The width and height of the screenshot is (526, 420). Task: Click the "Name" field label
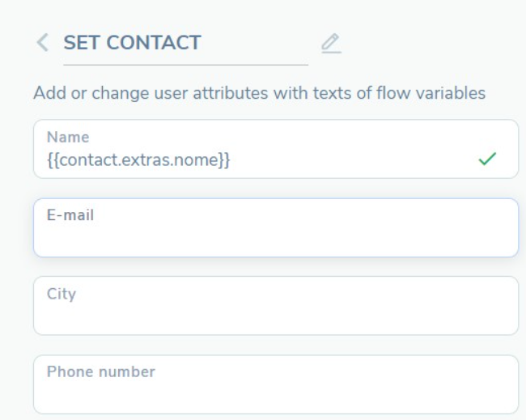[x=68, y=137]
